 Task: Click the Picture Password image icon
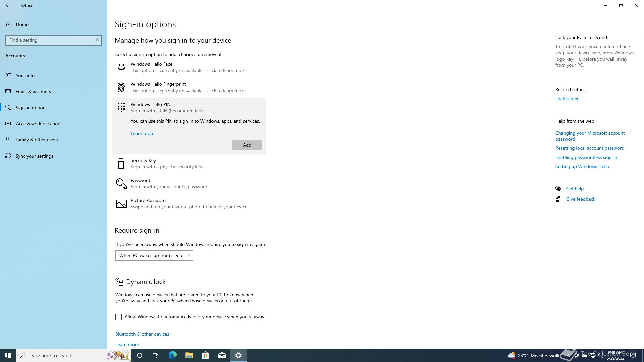[121, 203]
